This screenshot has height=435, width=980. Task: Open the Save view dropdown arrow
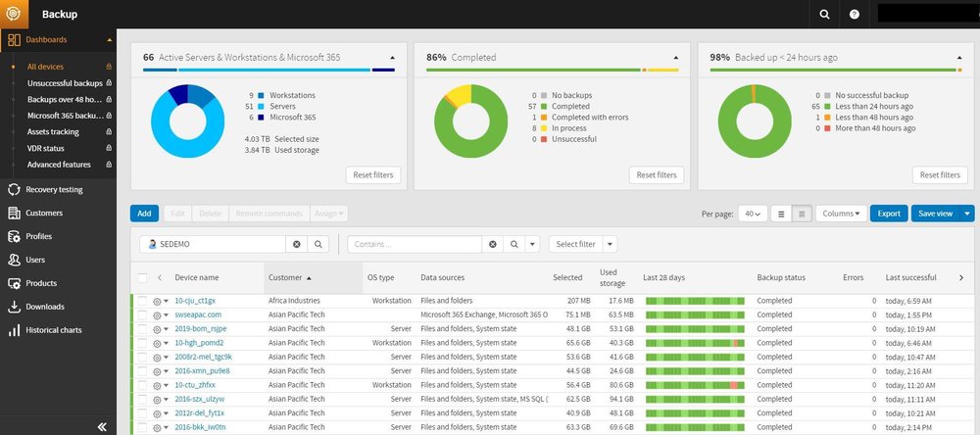point(967,214)
